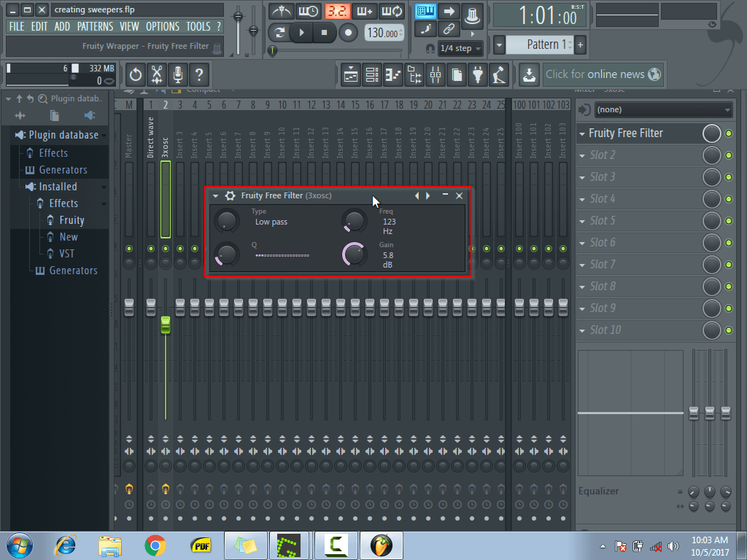Open the Playlist window from toolbar

tap(351, 75)
